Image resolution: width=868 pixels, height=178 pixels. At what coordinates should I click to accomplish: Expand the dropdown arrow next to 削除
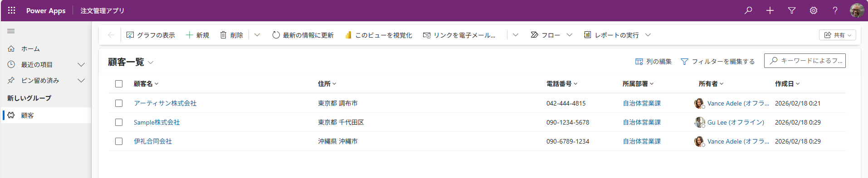[x=257, y=35]
